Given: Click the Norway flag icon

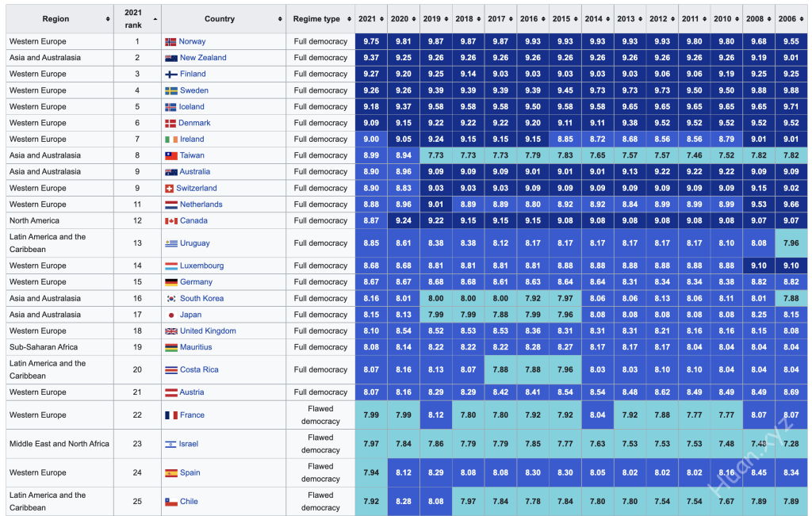Looking at the screenshot, I should 170,41.
